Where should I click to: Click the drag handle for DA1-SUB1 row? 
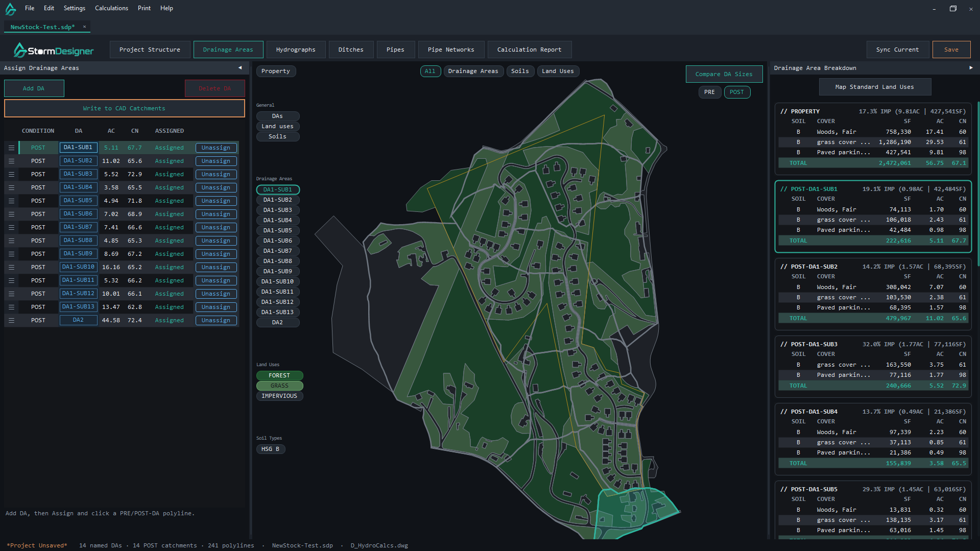coord(11,148)
